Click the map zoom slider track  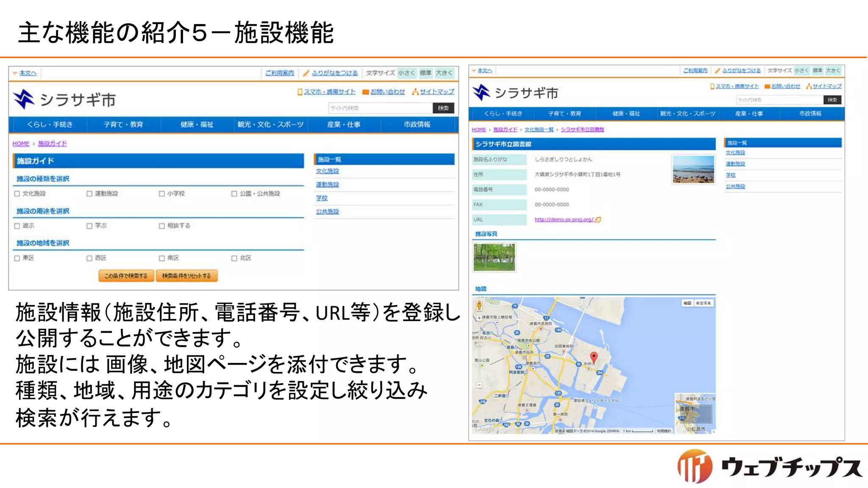point(479,352)
